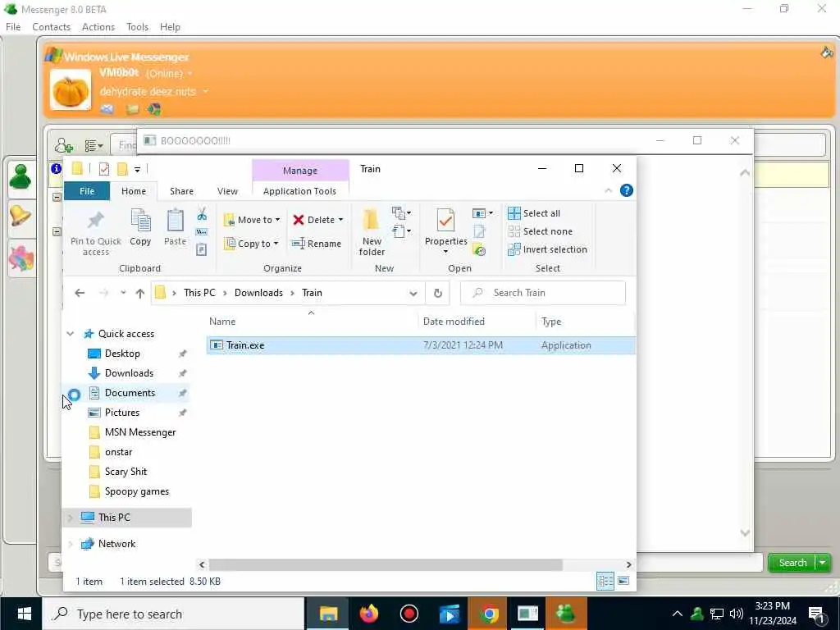The width and height of the screenshot is (840, 630).
Task: Open the Application Tools tab
Action: click(x=300, y=191)
